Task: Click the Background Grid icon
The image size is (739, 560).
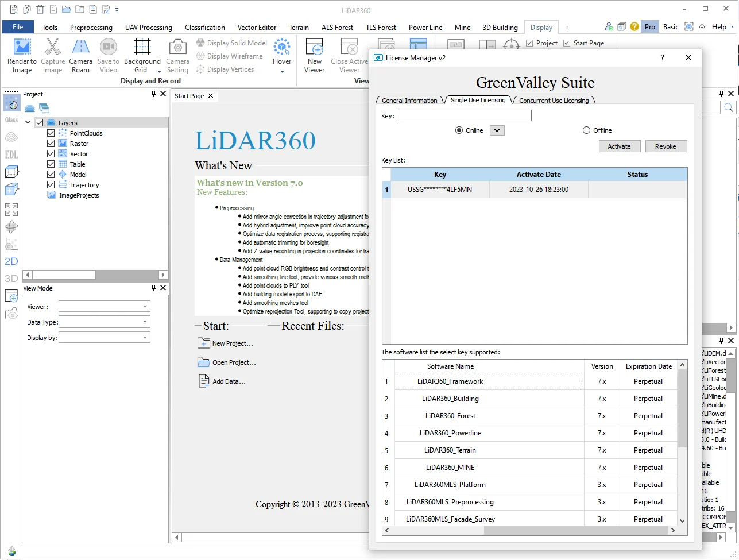Action: [x=142, y=47]
